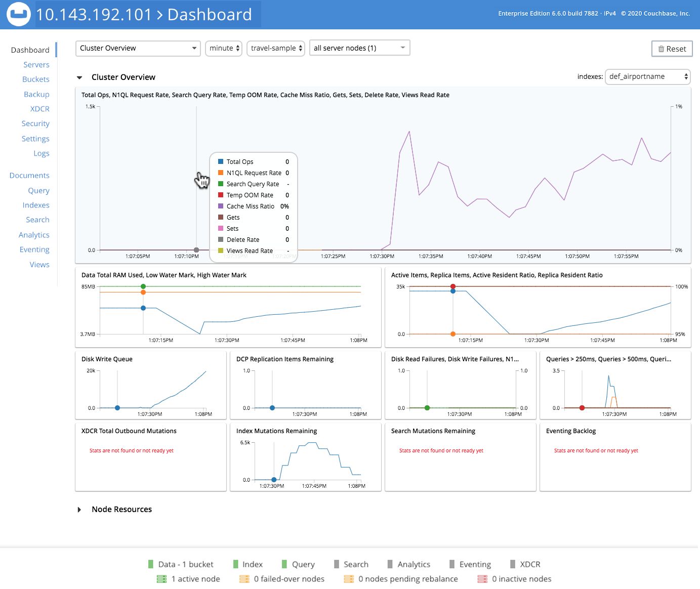Click the Total Ops blue legend swatch

pyautogui.click(x=221, y=161)
